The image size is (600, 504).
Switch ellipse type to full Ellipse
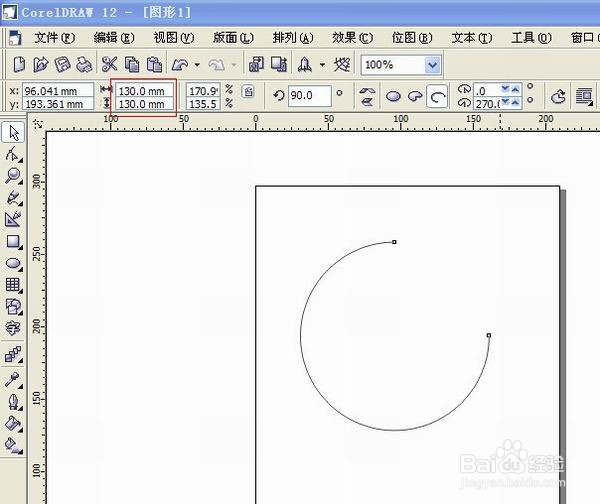(393, 96)
